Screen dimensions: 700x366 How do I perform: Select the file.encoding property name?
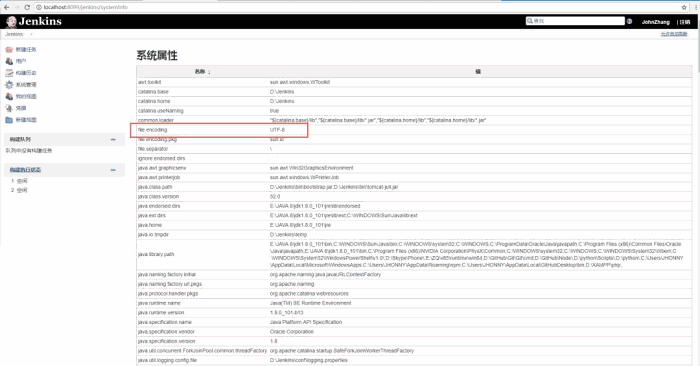coord(152,130)
